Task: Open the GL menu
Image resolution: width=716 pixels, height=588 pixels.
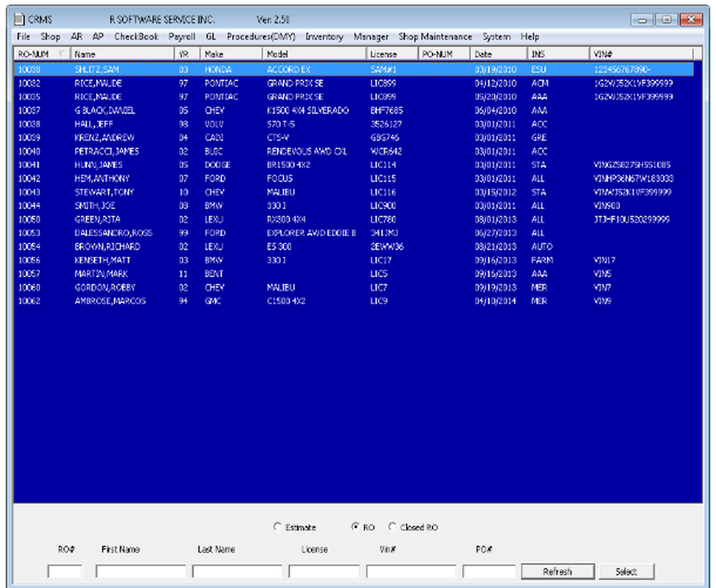Action: (211, 37)
